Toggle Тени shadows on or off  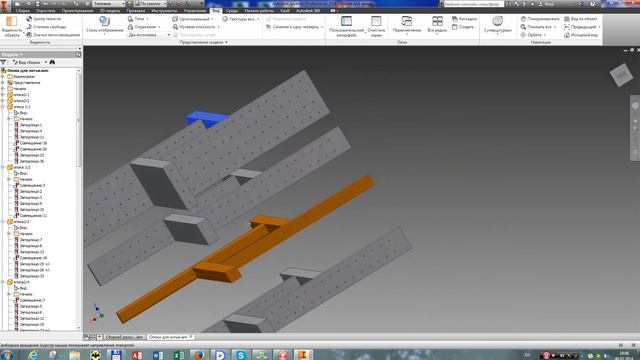pos(138,19)
